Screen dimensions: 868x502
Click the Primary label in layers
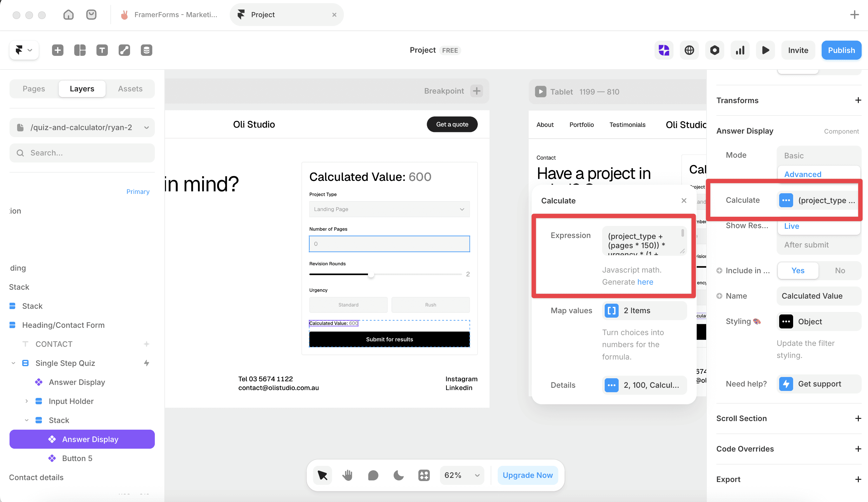tap(138, 192)
